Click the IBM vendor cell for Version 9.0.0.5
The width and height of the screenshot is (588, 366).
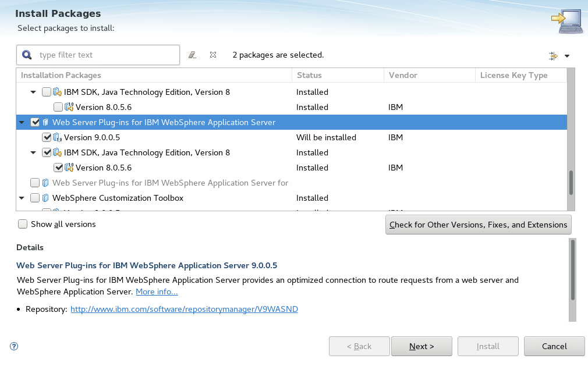click(396, 137)
